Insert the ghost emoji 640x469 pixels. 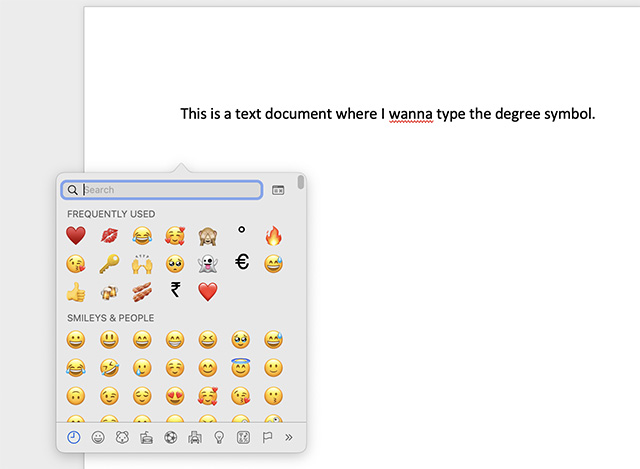[207, 264]
